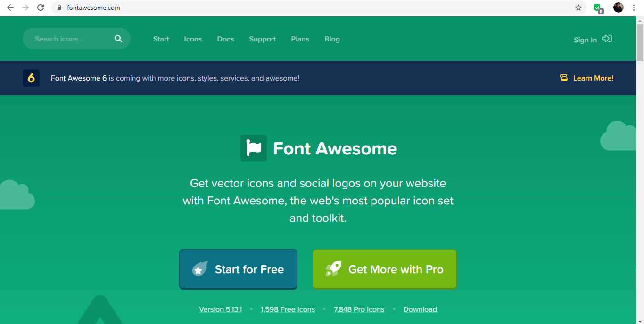644x324 pixels.
Task: Open the 1,598 Free Icons link
Action: (288, 309)
